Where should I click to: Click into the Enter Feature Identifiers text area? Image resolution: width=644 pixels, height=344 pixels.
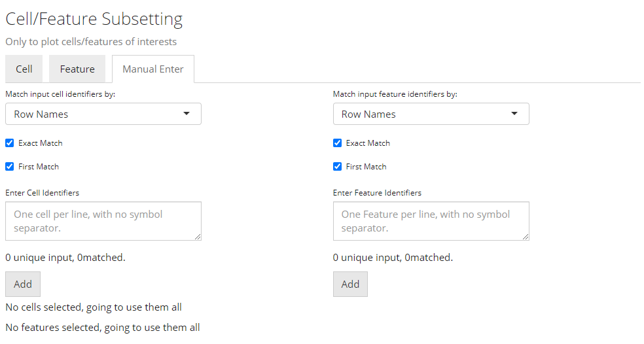431,221
